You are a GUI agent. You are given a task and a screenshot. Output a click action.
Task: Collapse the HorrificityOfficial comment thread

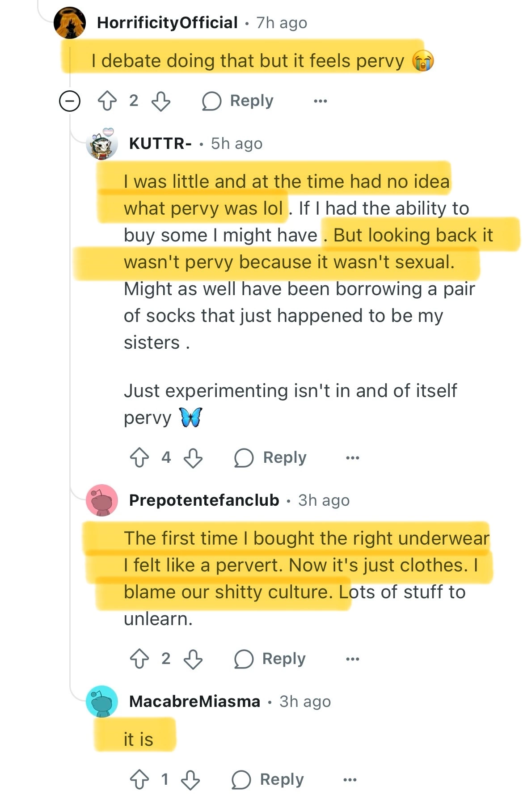click(70, 101)
